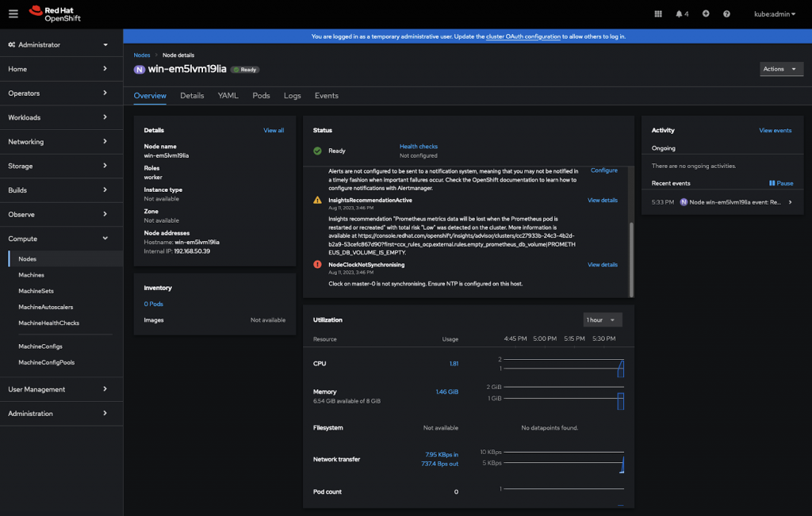Switch to the YAML tab
The width and height of the screenshot is (812, 516).
tap(228, 95)
